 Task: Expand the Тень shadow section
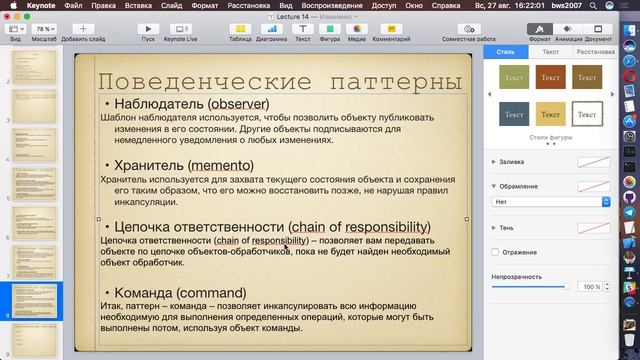point(493,228)
